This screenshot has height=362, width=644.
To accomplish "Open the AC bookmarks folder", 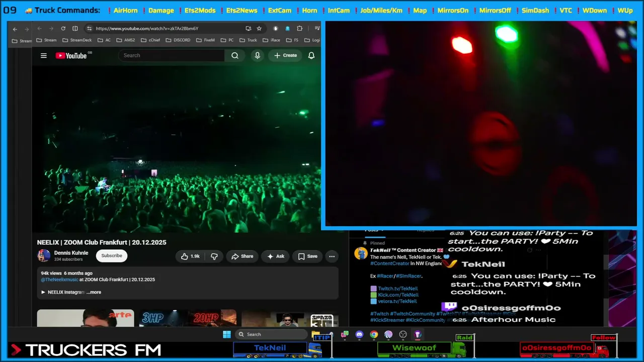I will (104, 40).
